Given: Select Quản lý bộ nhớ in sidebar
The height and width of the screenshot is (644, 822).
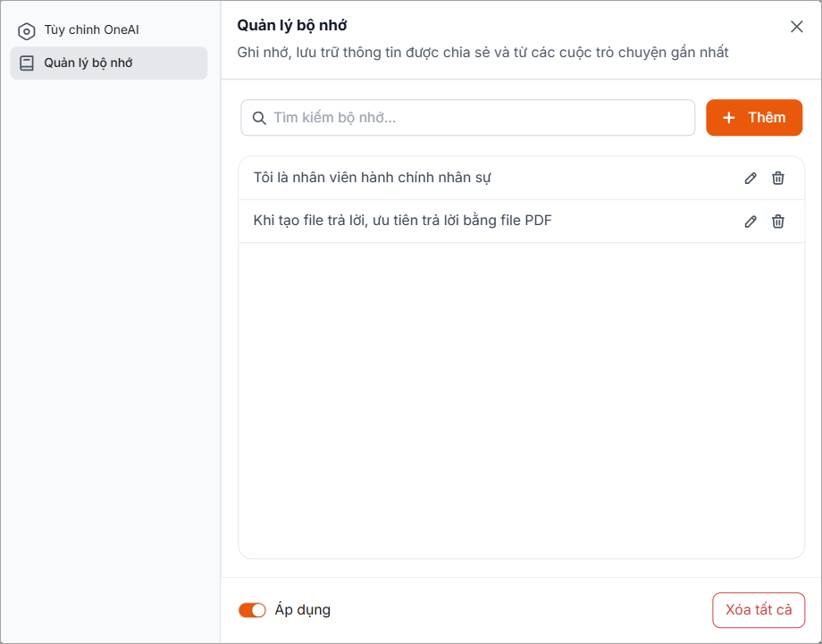Looking at the screenshot, I should (x=88, y=63).
